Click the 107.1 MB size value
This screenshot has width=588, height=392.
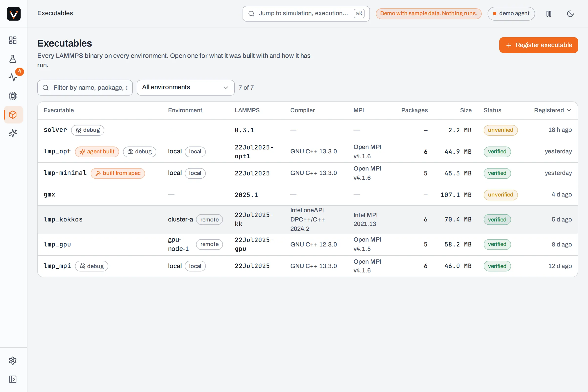pyautogui.click(x=456, y=195)
